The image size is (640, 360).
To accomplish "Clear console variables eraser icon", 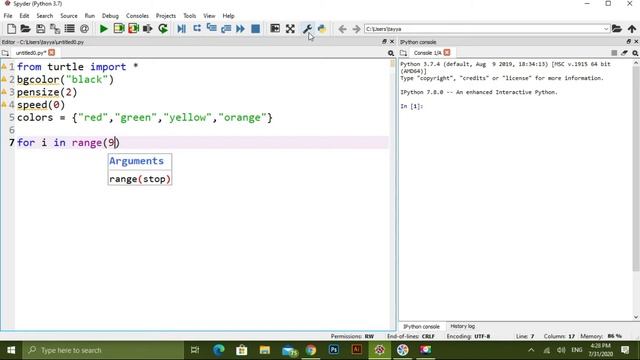I will point(624,53).
